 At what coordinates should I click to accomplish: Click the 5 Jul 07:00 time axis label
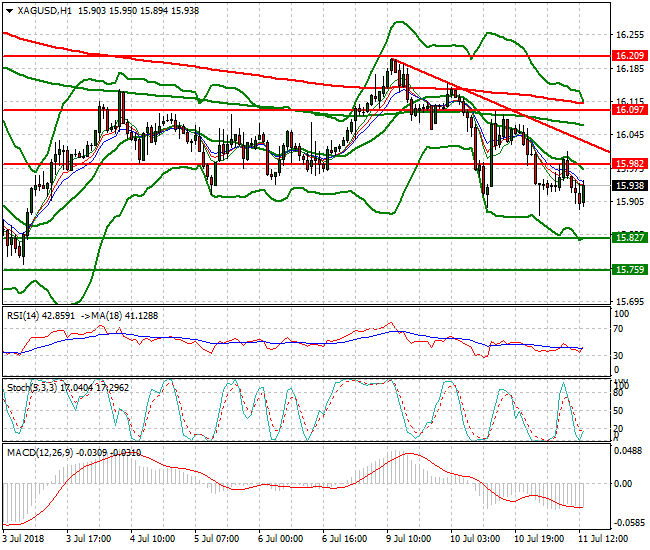coord(217,539)
